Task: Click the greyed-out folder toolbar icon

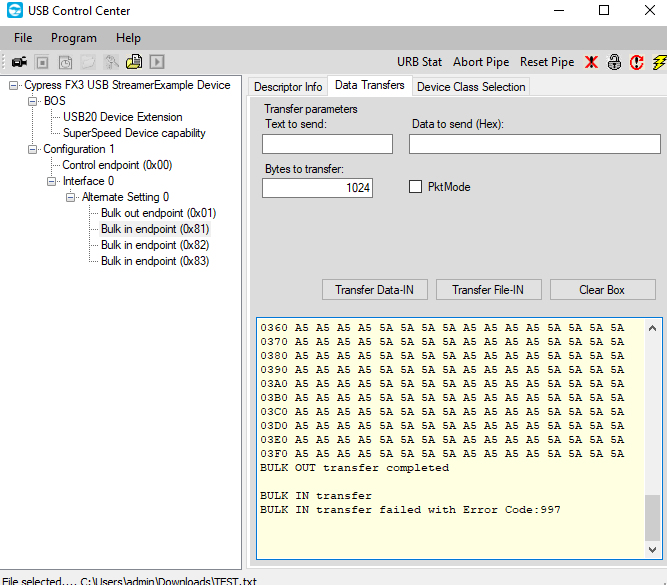Action: 88,63
